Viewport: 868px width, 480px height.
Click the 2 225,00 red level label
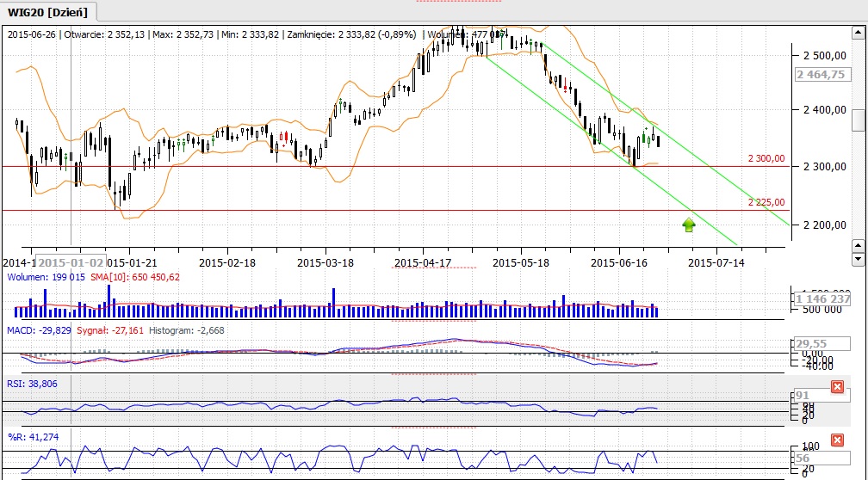[766, 202]
